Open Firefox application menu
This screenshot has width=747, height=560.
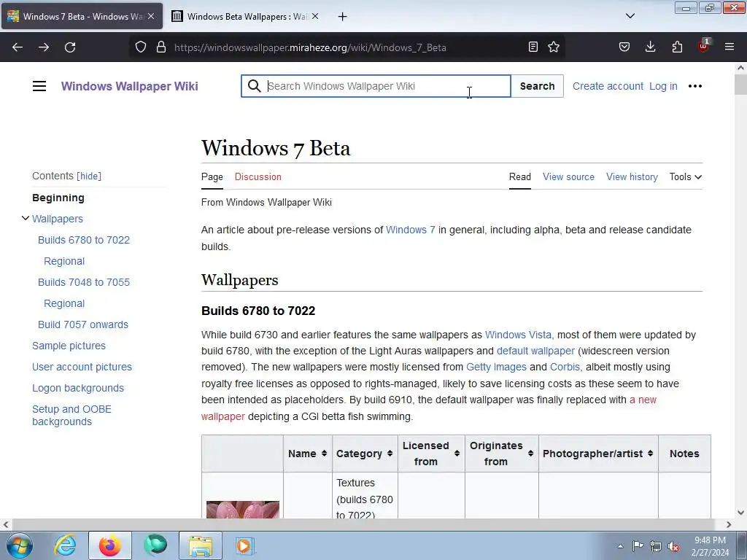coord(729,47)
